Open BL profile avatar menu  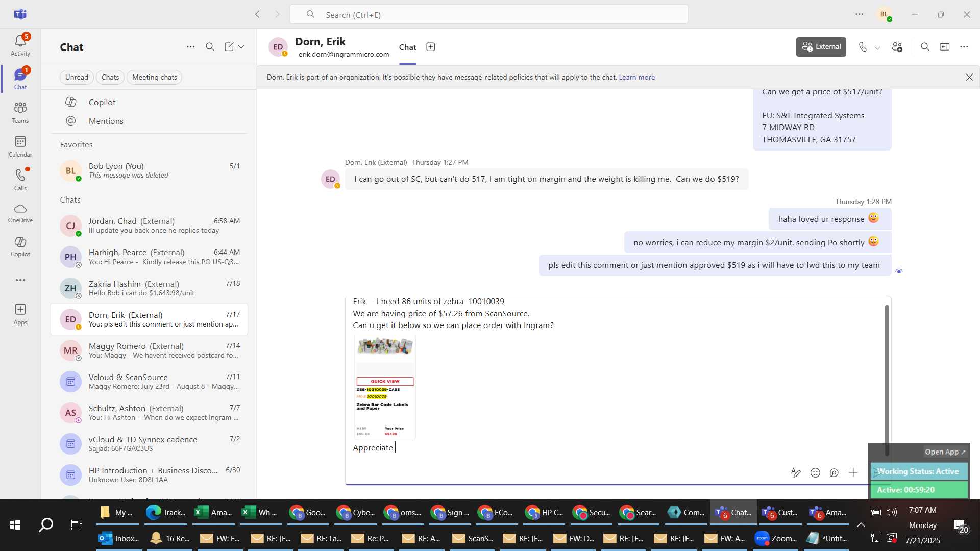pos(885,14)
